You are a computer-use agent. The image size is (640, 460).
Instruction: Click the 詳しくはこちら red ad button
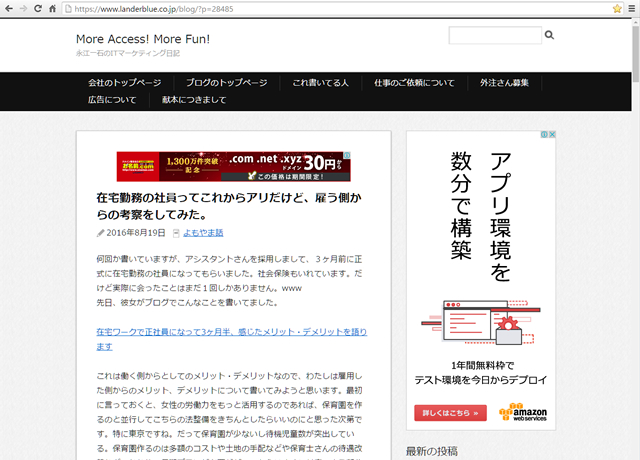tap(451, 412)
